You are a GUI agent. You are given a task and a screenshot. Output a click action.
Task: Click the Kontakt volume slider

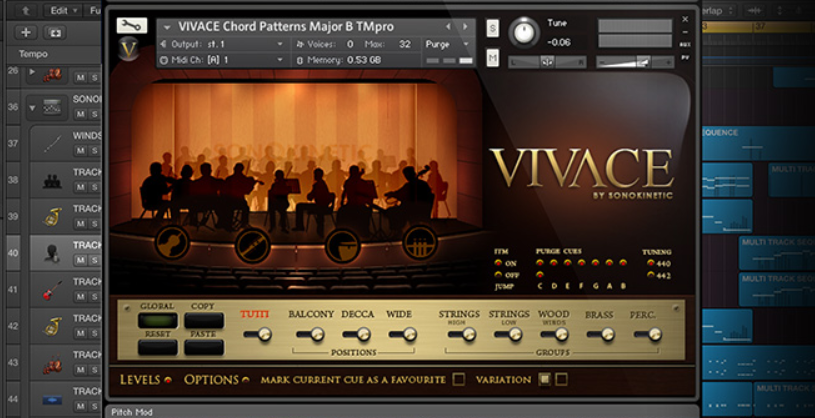click(x=635, y=62)
